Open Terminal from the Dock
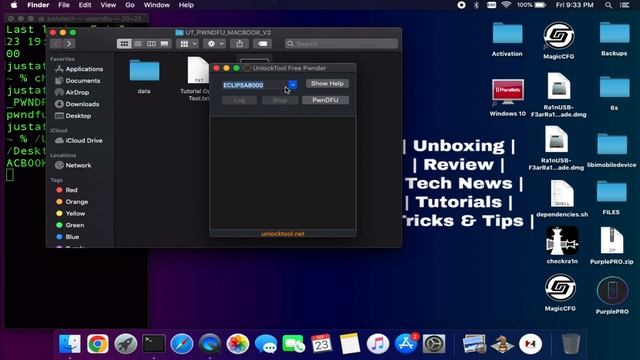The height and width of the screenshot is (360, 640). click(154, 344)
